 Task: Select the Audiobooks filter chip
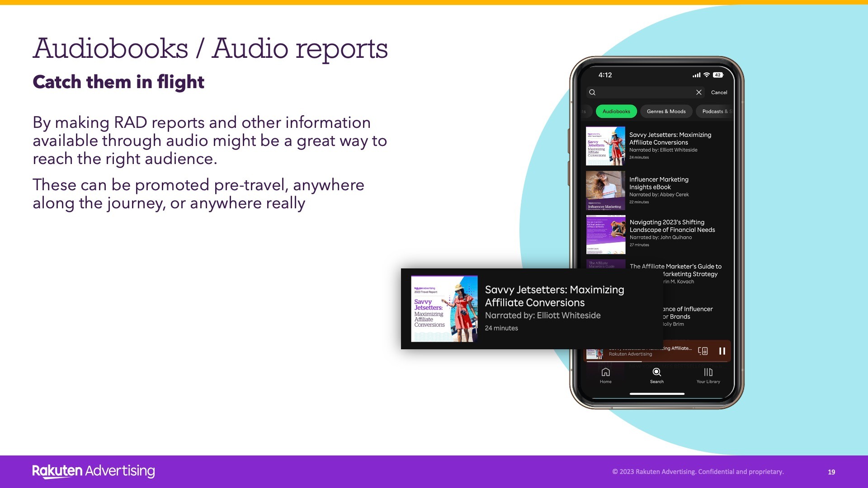pos(616,111)
